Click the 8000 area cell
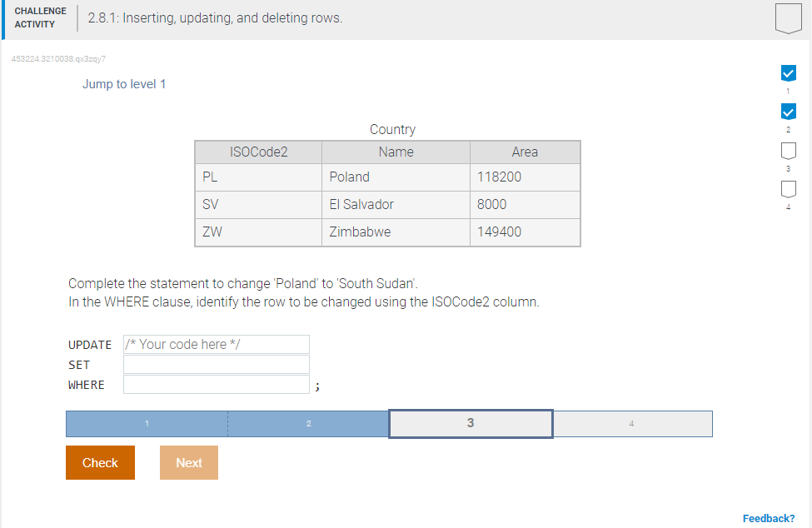This screenshot has height=528, width=812. (526, 205)
